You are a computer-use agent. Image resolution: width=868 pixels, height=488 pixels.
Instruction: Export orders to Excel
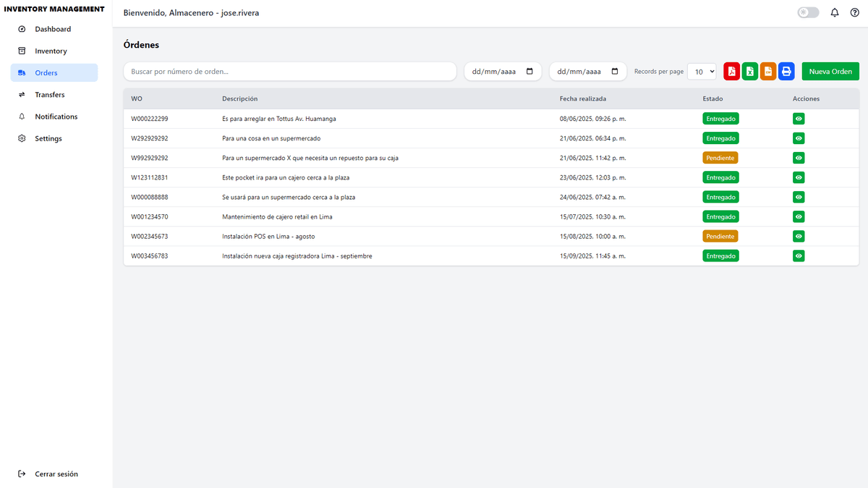click(750, 71)
